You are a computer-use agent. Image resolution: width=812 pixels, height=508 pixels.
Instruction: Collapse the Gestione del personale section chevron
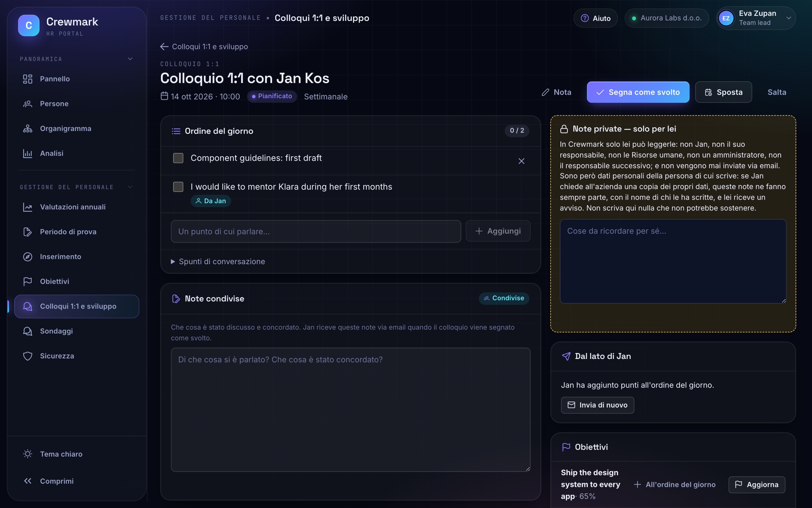click(130, 187)
